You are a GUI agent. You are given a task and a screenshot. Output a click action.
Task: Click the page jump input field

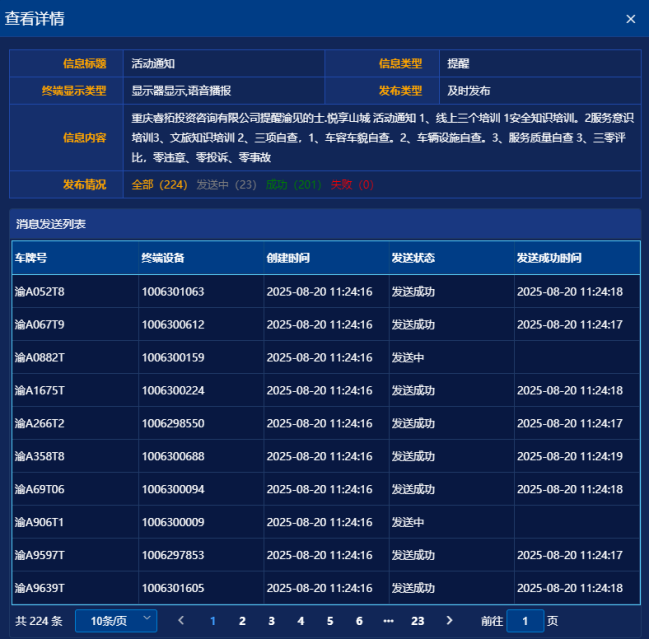point(525,621)
